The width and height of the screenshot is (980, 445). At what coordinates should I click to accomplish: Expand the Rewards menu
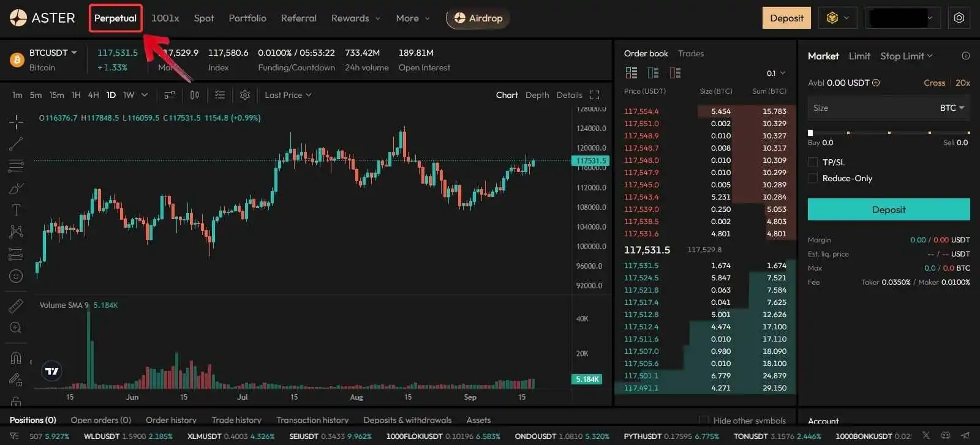[x=356, y=18]
